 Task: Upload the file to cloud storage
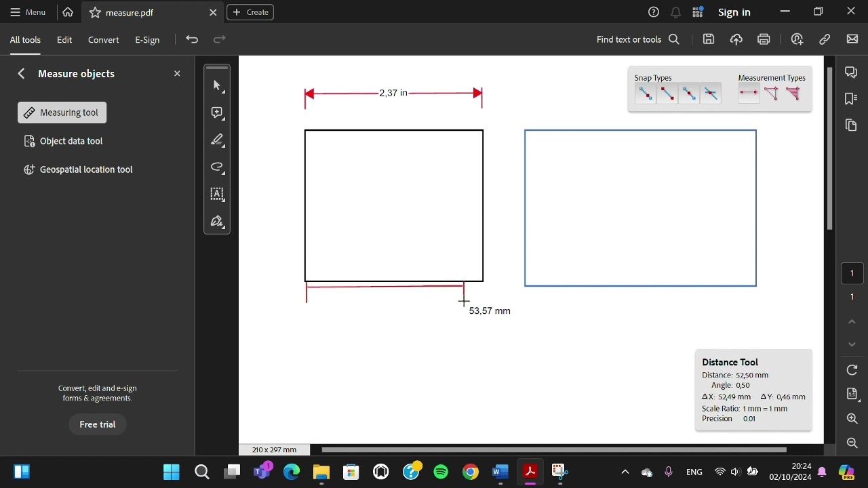tap(736, 39)
